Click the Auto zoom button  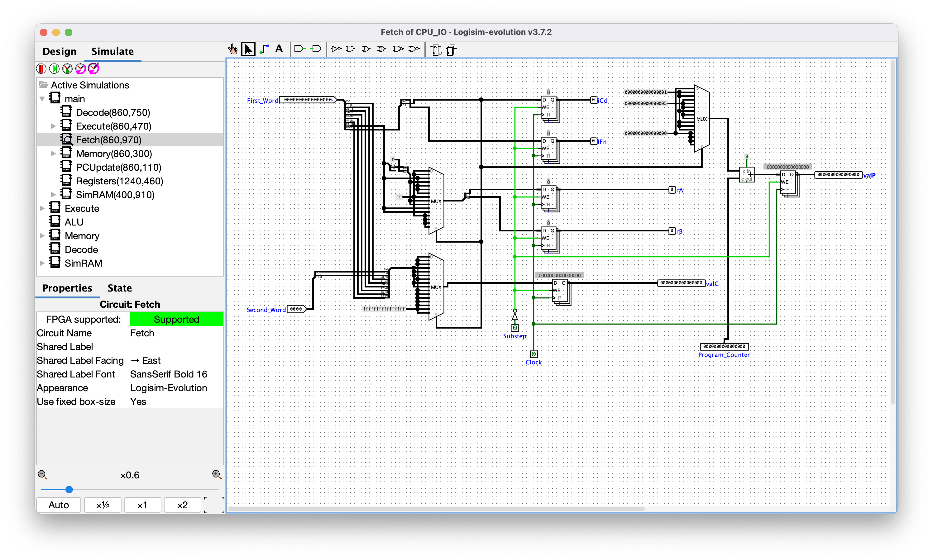[59, 505]
